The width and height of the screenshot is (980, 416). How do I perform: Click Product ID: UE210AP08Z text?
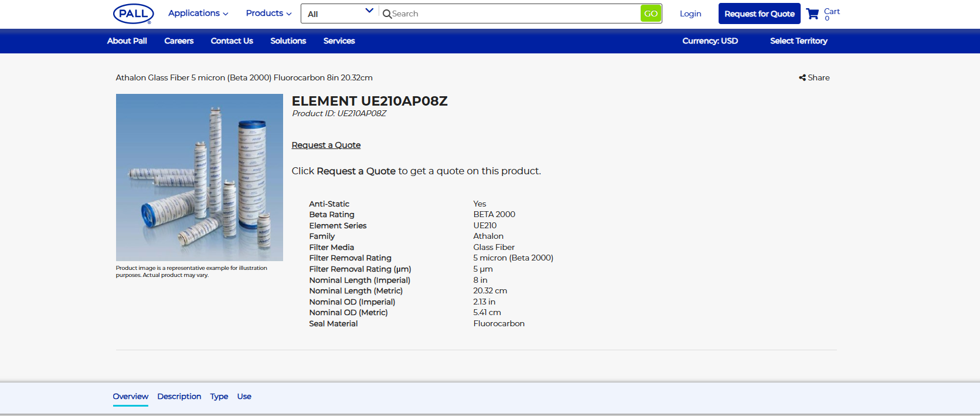coord(339,114)
